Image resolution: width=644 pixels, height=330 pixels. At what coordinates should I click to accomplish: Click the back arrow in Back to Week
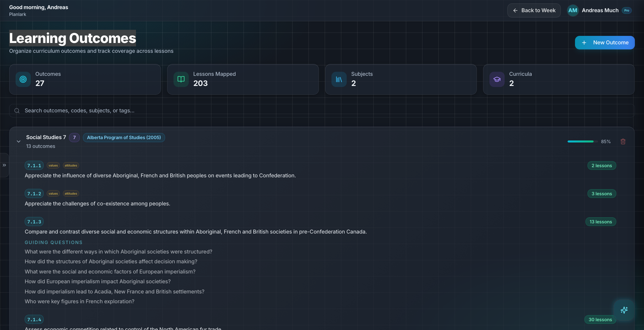point(515,10)
